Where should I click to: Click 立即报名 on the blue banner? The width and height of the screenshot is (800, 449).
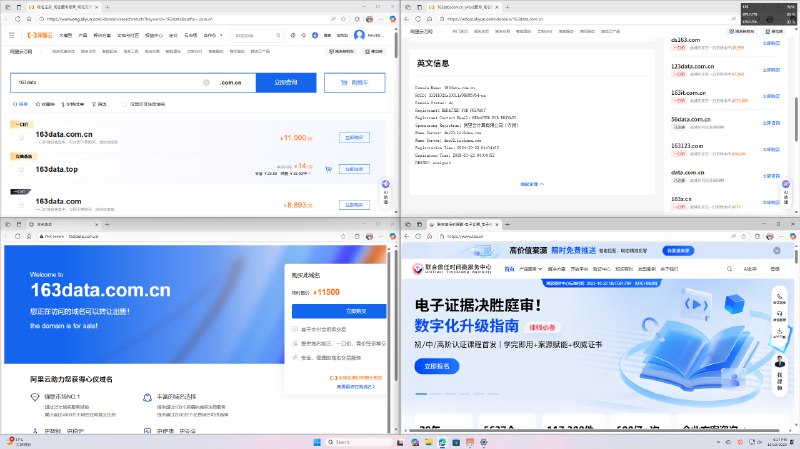click(x=436, y=366)
